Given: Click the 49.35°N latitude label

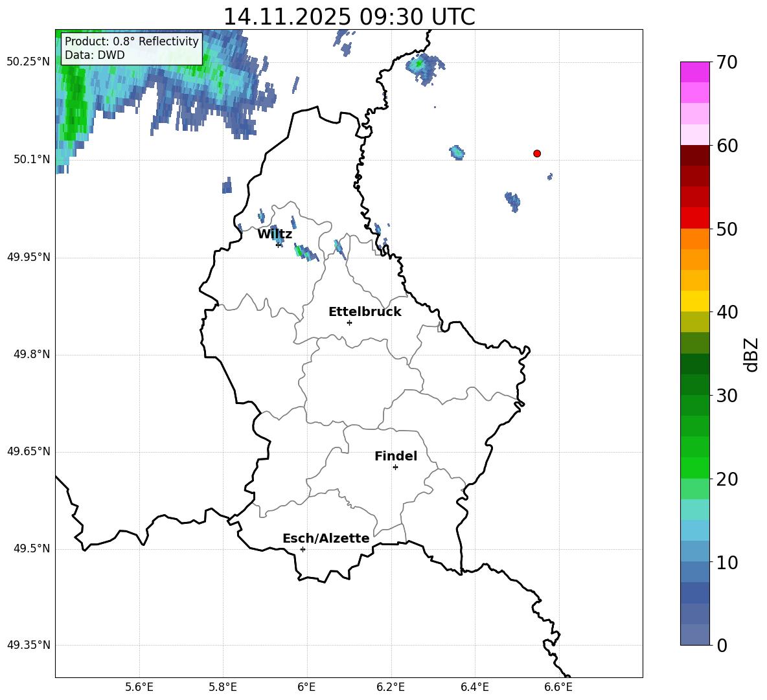Looking at the screenshot, I should point(29,645).
